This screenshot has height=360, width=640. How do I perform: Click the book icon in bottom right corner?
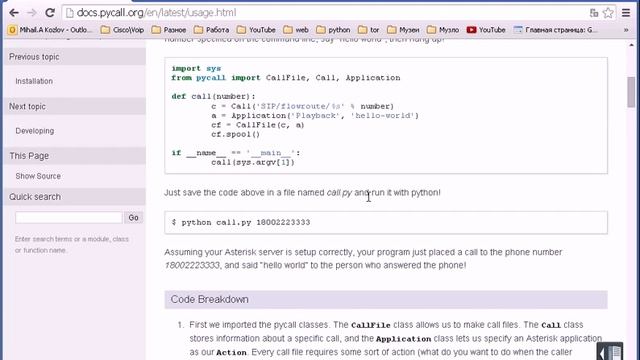[609, 352]
